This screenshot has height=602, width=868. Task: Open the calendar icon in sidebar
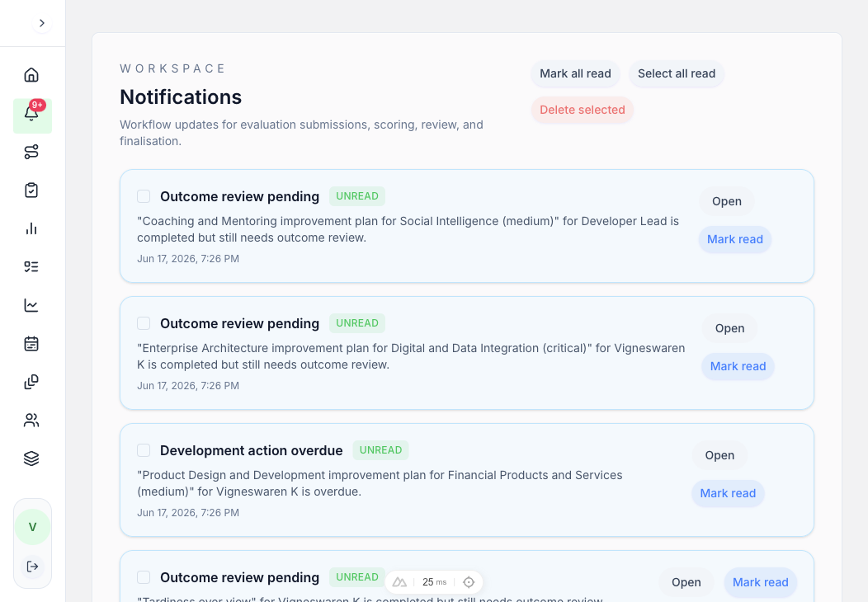coord(31,344)
